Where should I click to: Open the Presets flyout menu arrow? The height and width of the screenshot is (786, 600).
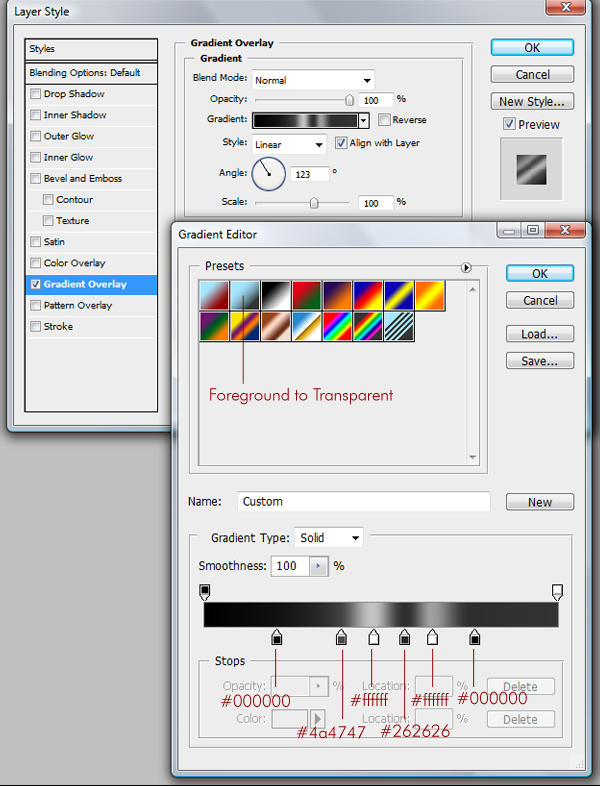point(465,268)
